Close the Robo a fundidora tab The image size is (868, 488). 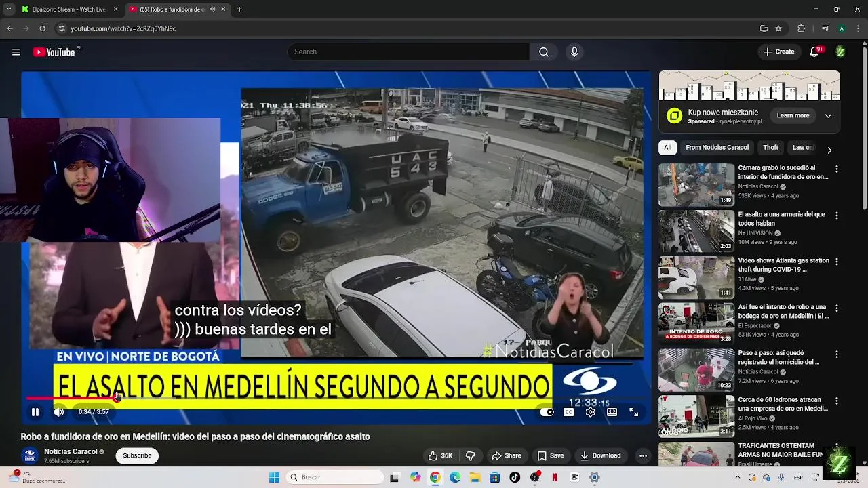(223, 9)
